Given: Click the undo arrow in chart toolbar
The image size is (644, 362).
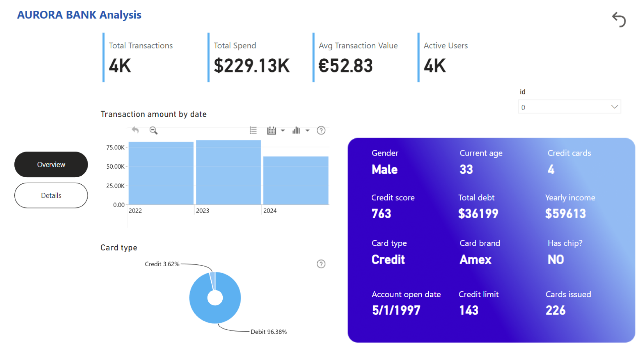Looking at the screenshot, I should (x=135, y=130).
